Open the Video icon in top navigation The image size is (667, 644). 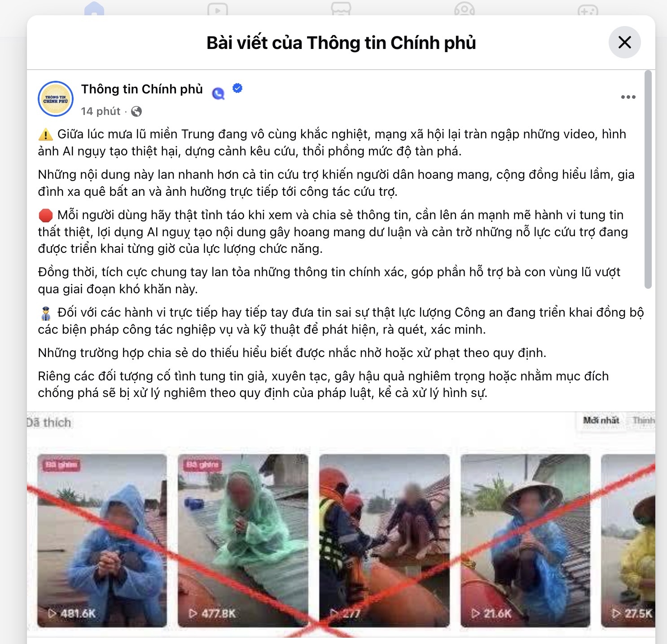(x=218, y=8)
